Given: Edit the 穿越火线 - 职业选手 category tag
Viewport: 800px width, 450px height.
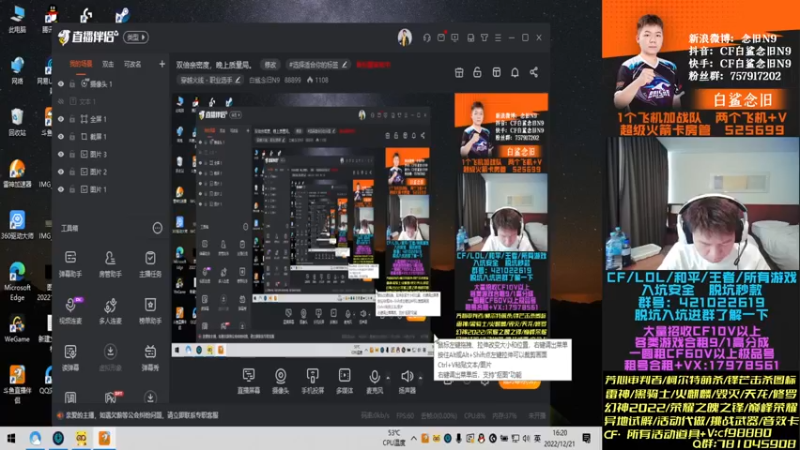Looking at the screenshot, I should (x=210, y=80).
